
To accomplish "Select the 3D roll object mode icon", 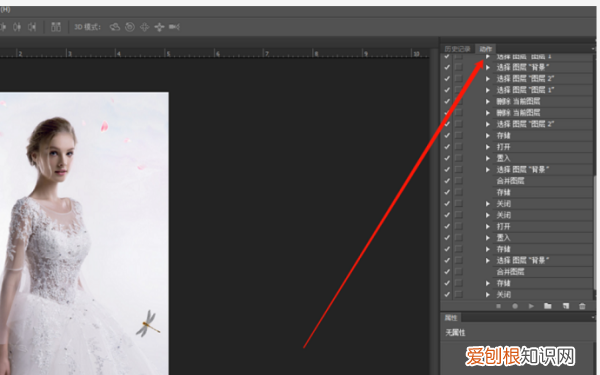I will pyautogui.click(x=130, y=27).
